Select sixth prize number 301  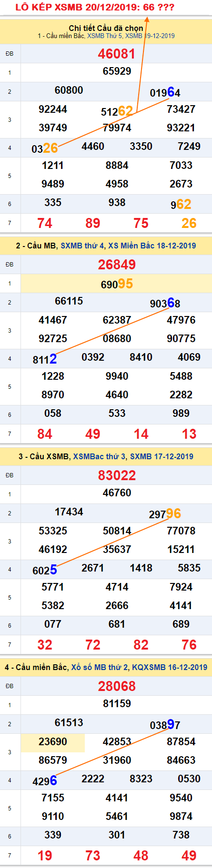(x=117, y=835)
